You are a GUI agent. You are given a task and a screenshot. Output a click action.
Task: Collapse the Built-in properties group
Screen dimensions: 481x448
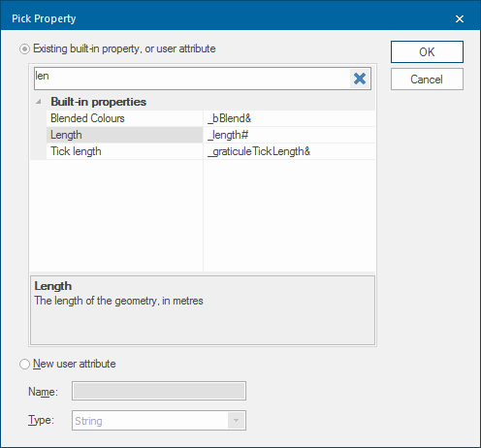pyautogui.click(x=39, y=102)
